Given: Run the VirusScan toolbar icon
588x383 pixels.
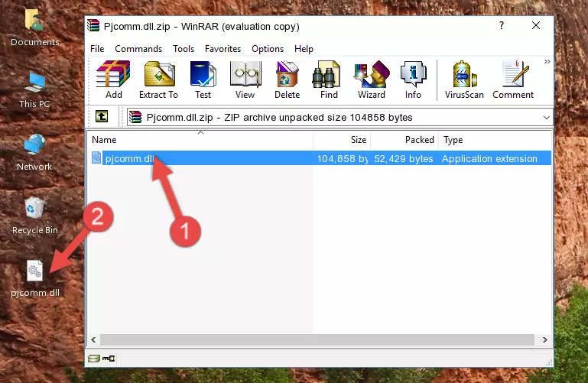Looking at the screenshot, I should (x=464, y=80).
